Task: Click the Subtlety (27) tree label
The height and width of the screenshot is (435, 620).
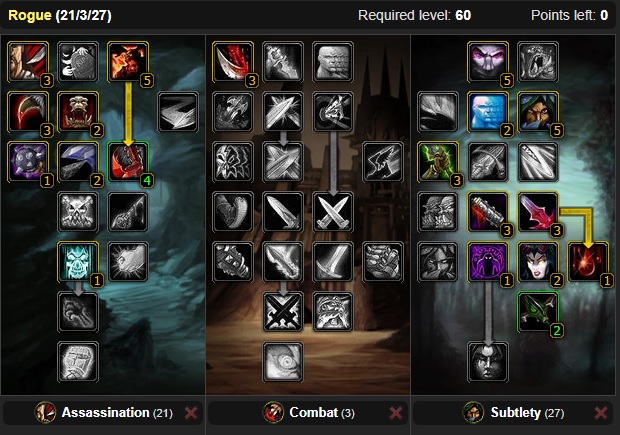Action: 527,412
